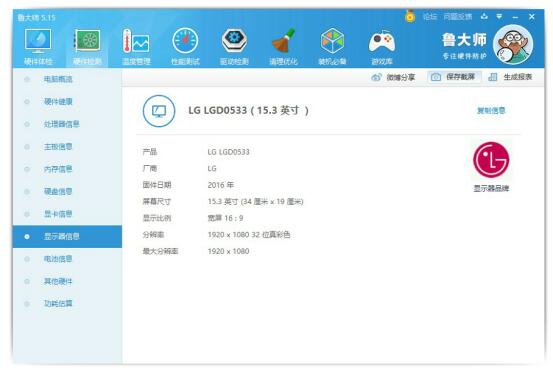Select 显示器信息 in sidebar

click(67, 237)
